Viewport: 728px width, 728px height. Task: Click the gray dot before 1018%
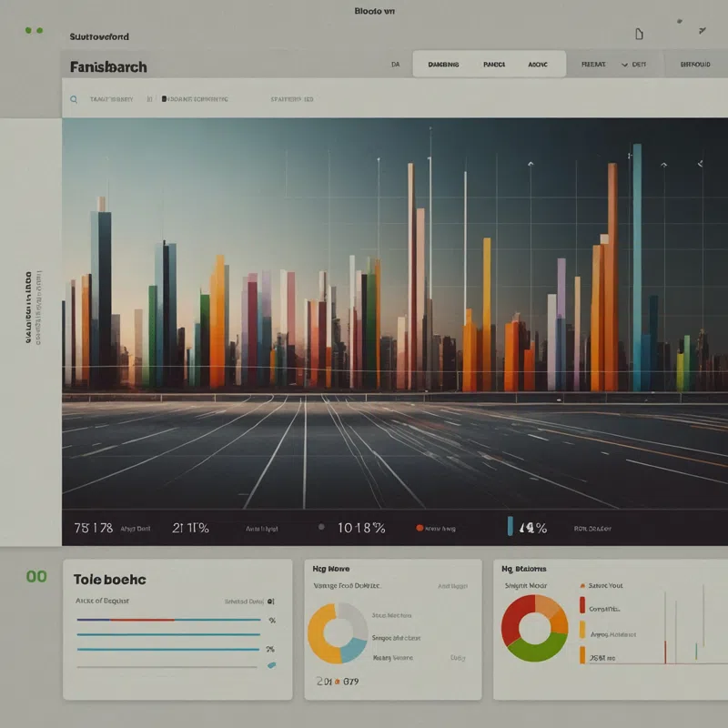tap(321, 527)
